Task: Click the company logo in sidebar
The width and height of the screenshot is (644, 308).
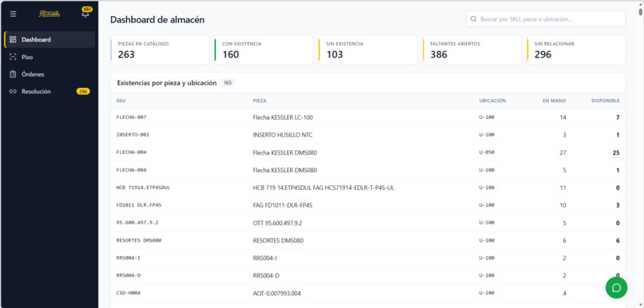Action: tap(50, 14)
